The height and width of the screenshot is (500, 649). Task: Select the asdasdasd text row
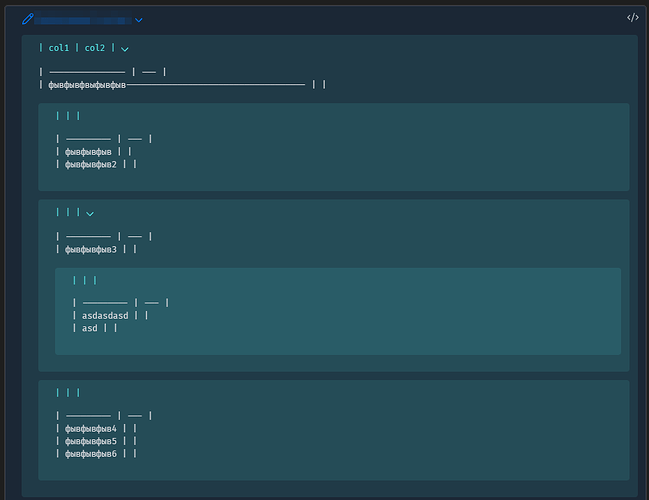[x=105, y=316]
